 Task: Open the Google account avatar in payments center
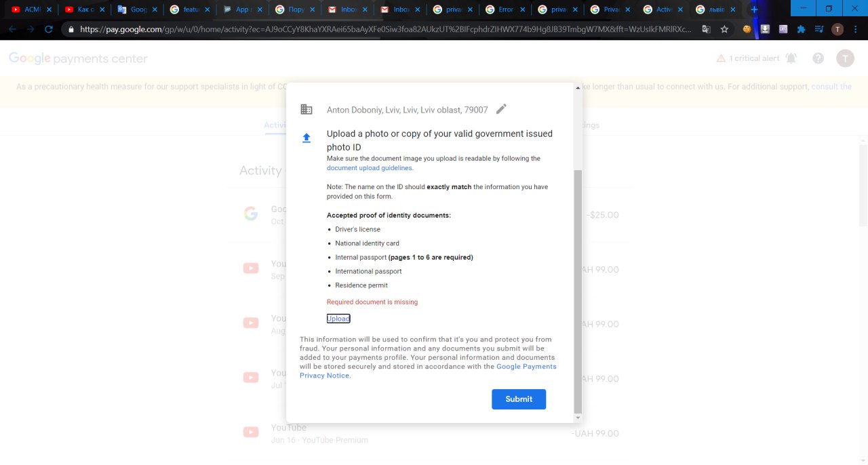tap(845, 58)
